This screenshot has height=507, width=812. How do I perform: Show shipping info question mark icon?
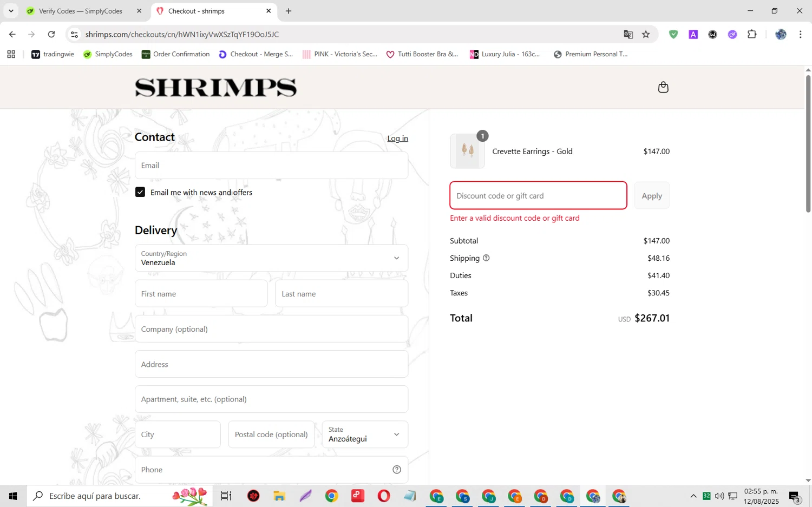click(486, 258)
